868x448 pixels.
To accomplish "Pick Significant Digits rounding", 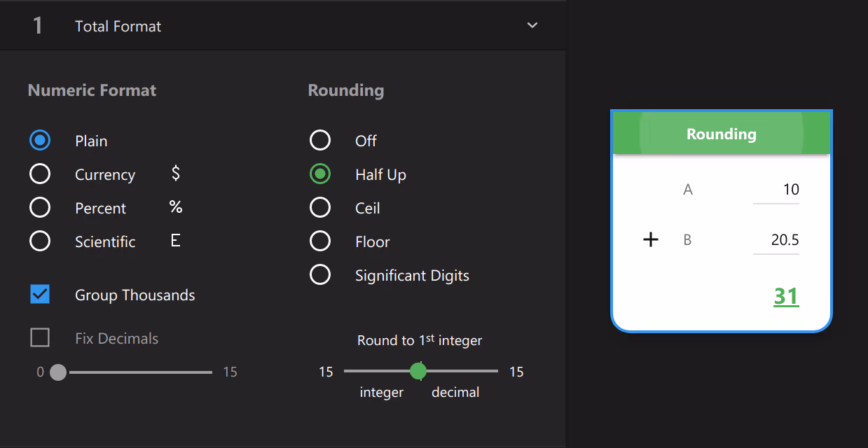I will point(320,275).
